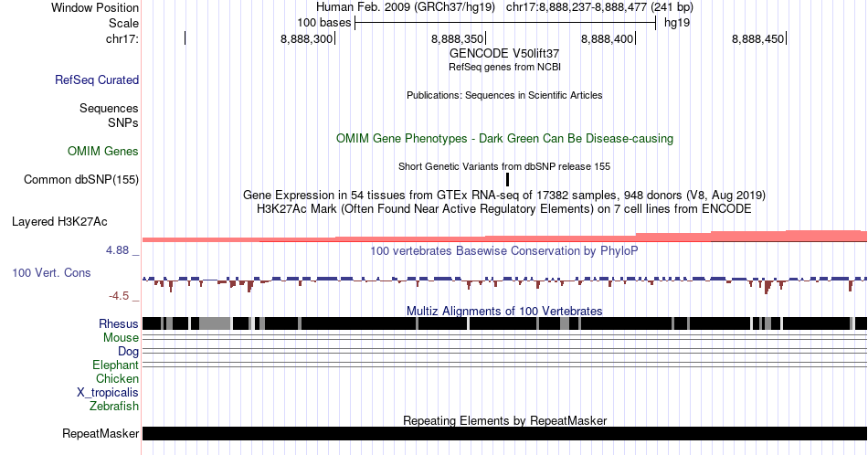Click the black dbSNP variant marker
868x455 pixels.
pyautogui.click(x=507, y=179)
